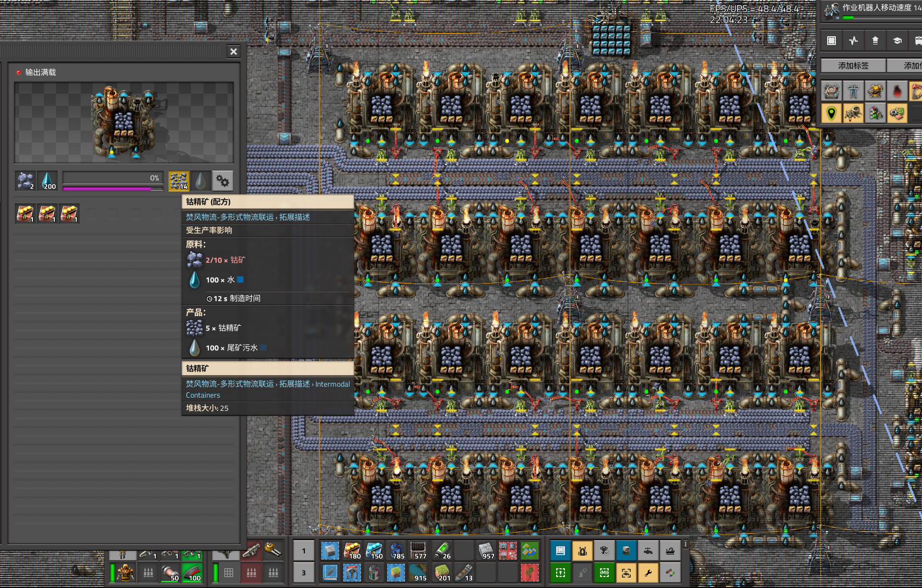Toggle turret range map overlay
922x588 pixels.
(x=875, y=91)
